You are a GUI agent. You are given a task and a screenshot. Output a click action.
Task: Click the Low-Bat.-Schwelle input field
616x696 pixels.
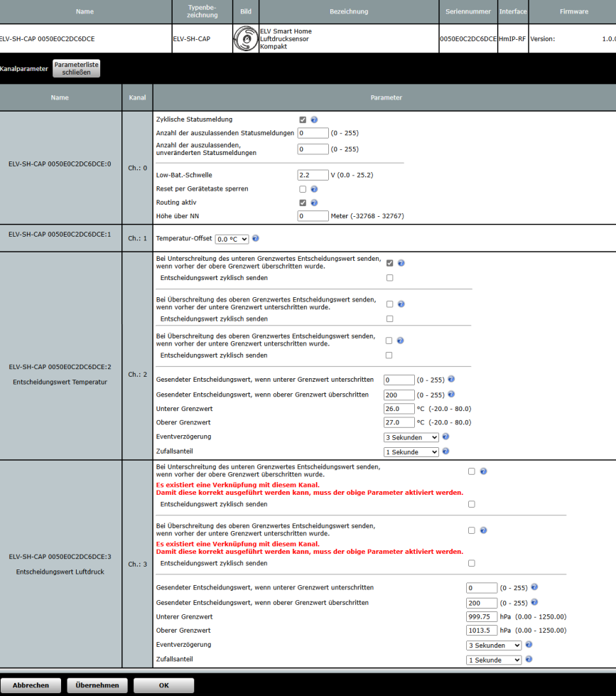coord(313,175)
